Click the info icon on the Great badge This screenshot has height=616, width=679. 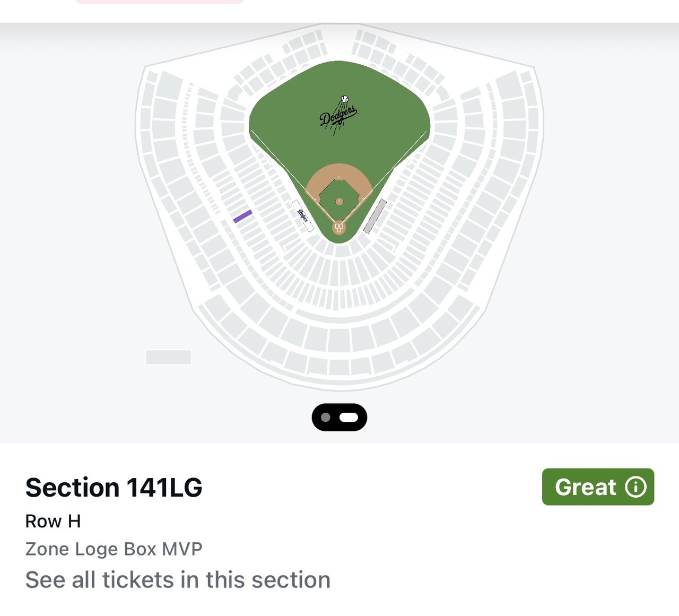(635, 487)
